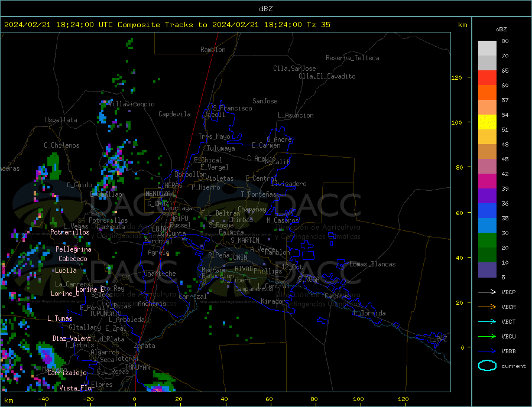Select the 51 dBZ yellow color swatch

point(487,122)
